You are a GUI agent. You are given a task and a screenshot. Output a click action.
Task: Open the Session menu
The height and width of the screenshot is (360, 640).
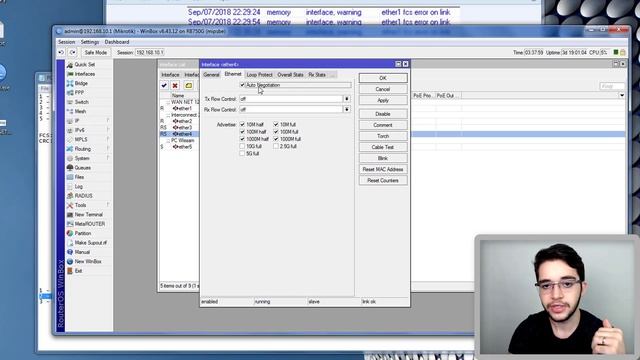pos(67,42)
